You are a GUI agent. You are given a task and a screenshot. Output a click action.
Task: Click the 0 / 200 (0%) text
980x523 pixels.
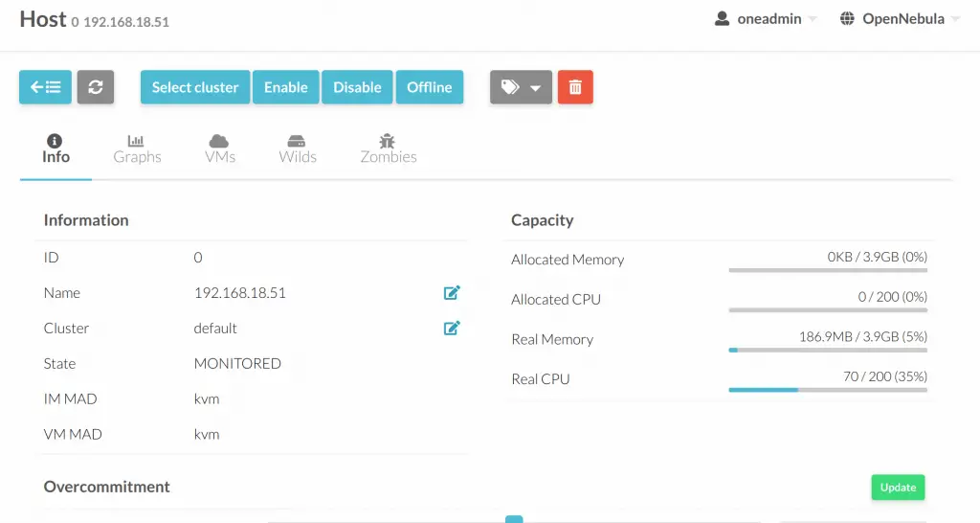pyautogui.click(x=893, y=297)
